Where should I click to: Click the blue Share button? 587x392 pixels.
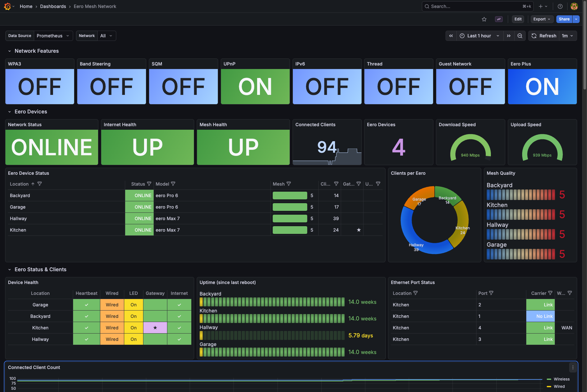tap(564, 19)
